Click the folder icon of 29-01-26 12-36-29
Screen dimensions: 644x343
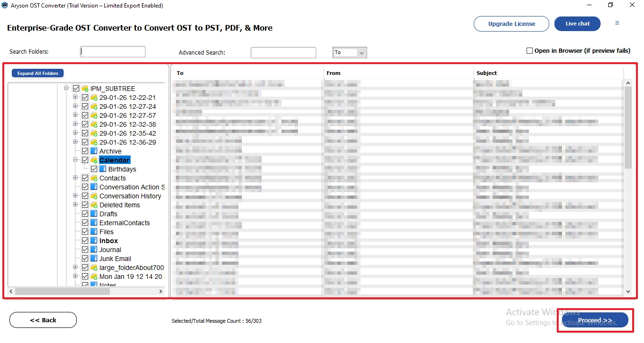click(x=94, y=142)
